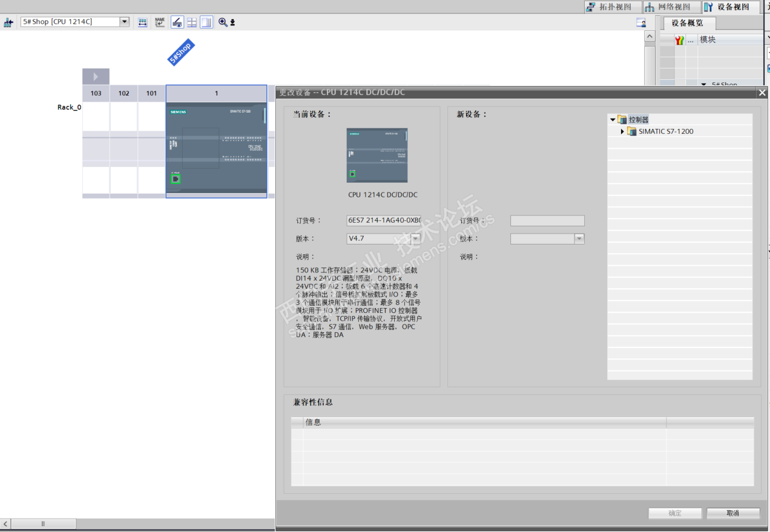
Task: Click the CPU 1214C DC/DC/DC caption under thumbnail
Action: pyautogui.click(x=383, y=195)
